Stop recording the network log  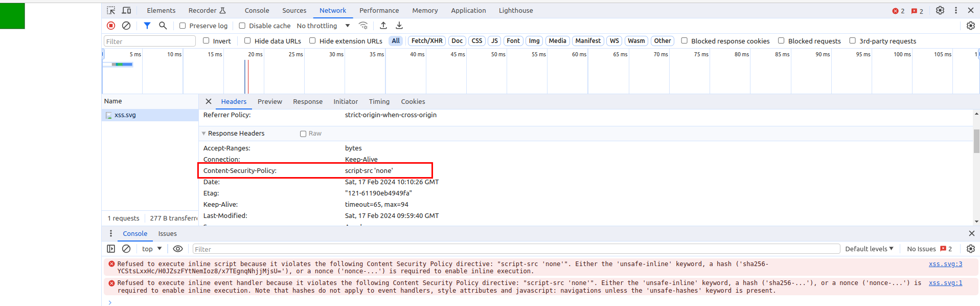111,26
